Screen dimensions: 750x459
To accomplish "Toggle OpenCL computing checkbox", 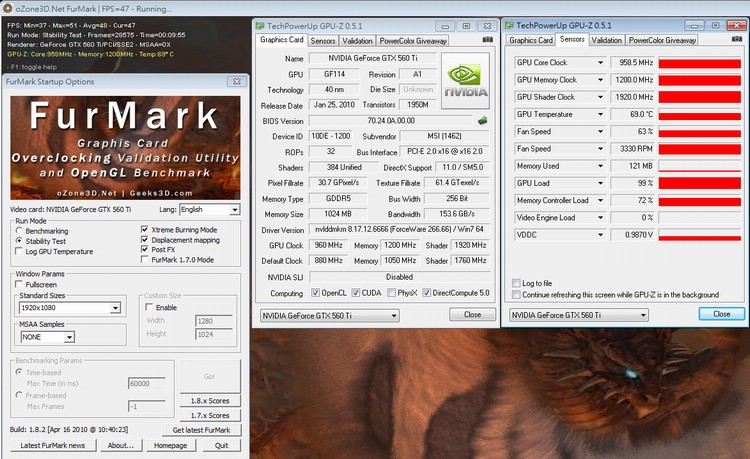I will (x=315, y=293).
